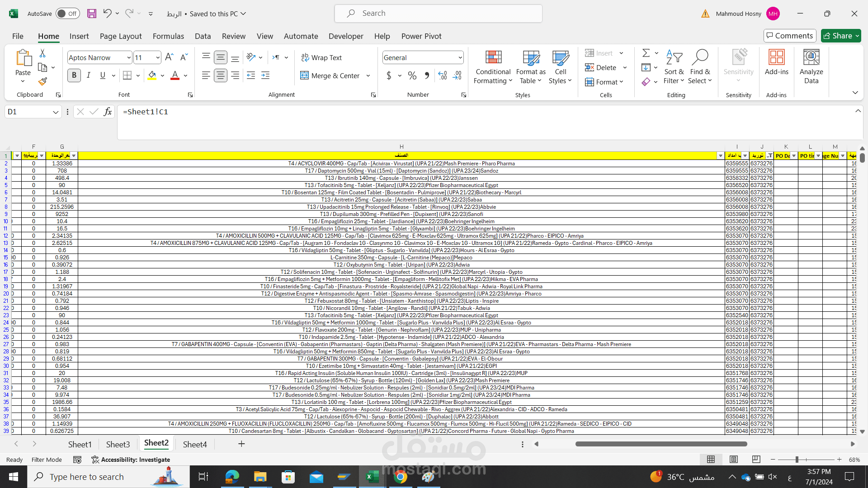Open the Formulas ribbon tab
The height and width of the screenshot is (488, 868).
(168, 36)
